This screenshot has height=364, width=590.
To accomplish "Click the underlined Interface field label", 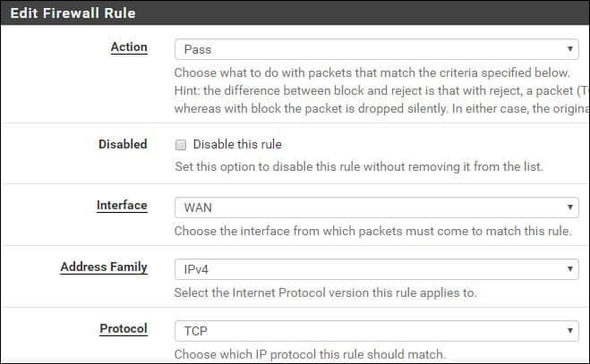I will coord(122,206).
